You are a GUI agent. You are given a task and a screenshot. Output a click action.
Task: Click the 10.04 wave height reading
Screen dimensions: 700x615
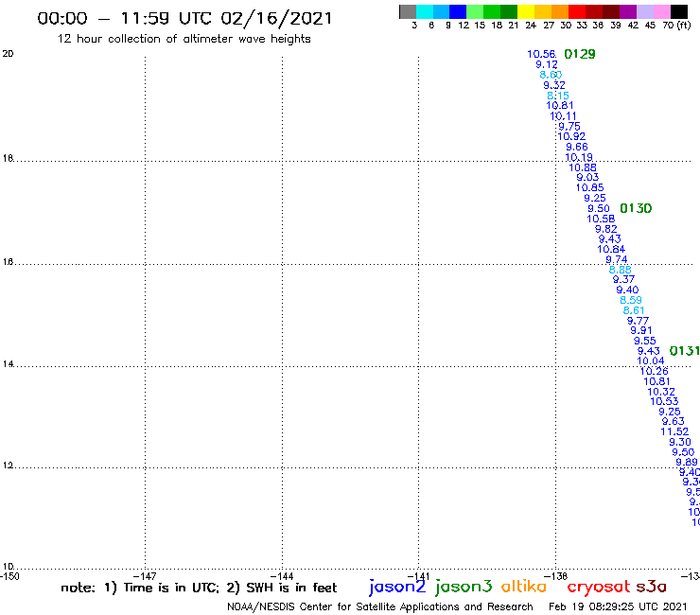click(651, 360)
